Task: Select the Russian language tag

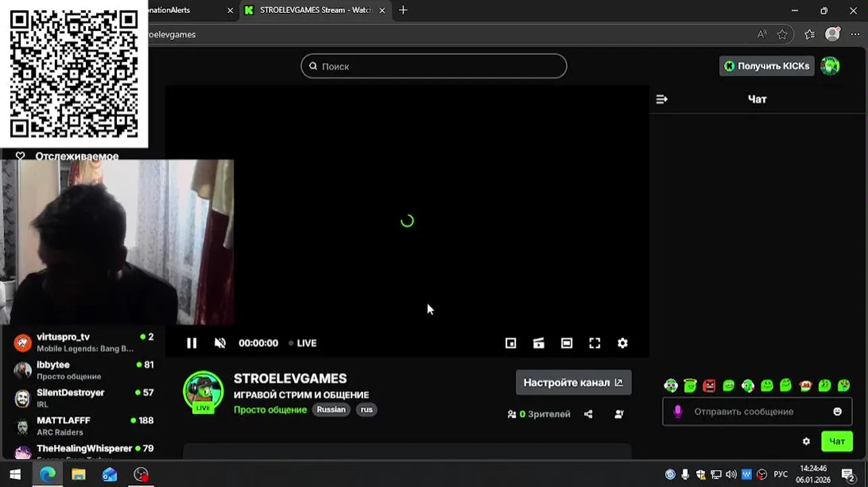Action: click(331, 410)
